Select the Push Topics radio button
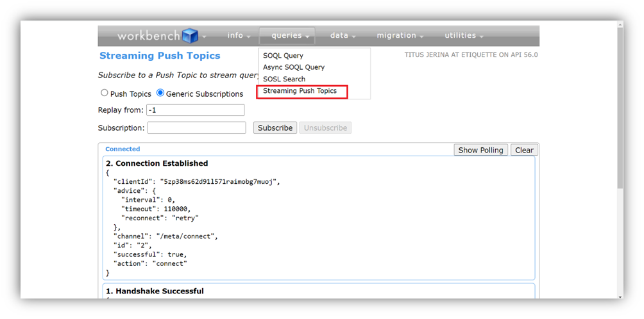The image size is (644, 319). 105,93
